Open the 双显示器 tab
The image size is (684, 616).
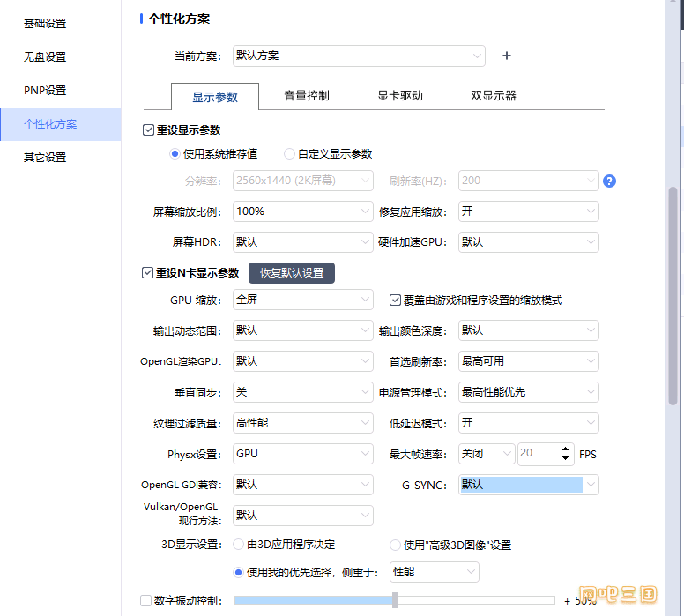pyautogui.click(x=494, y=95)
